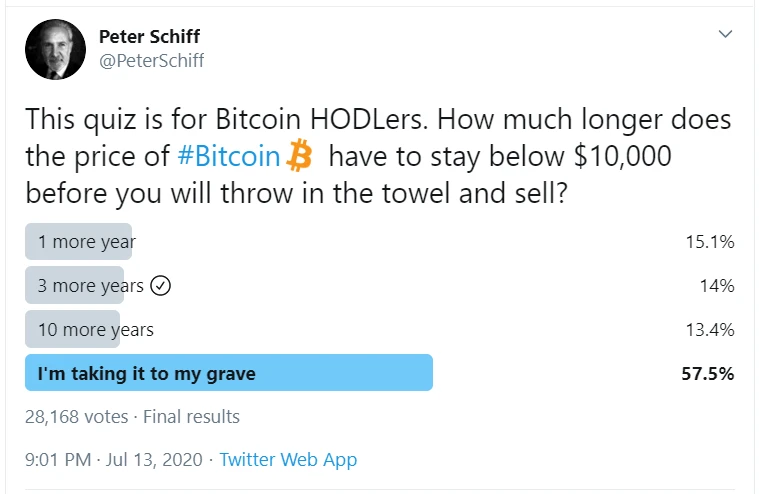Click the 15.1% poll result

712,242
